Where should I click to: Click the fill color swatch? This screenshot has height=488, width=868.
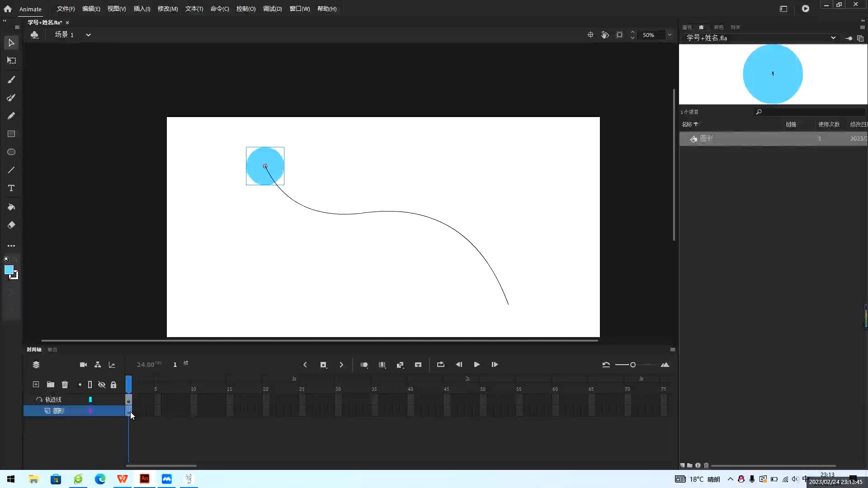[x=9, y=270]
